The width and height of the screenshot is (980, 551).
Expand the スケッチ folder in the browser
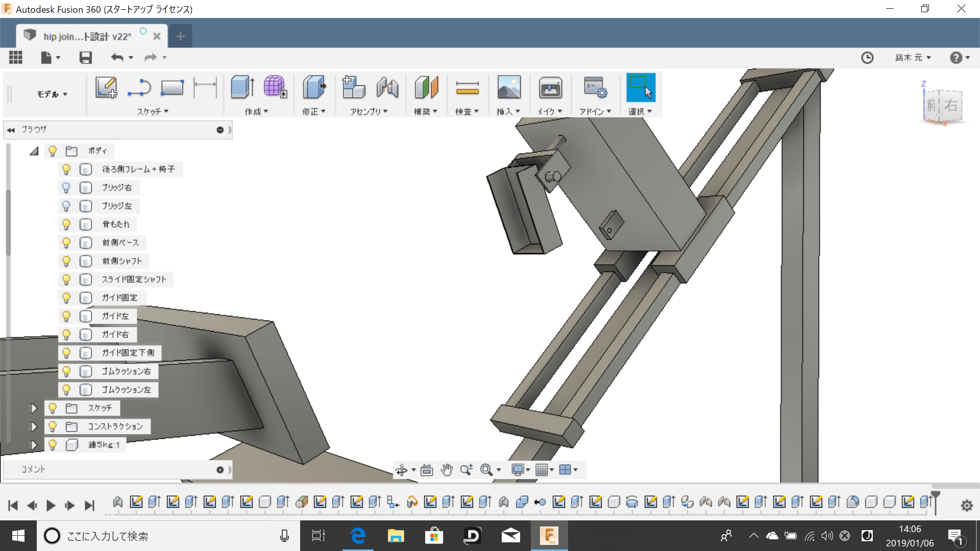(34, 408)
